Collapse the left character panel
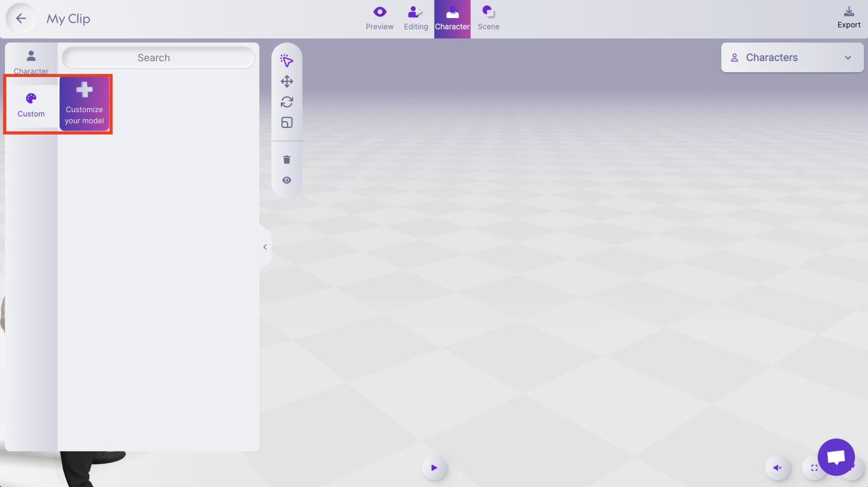 [x=264, y=247]
